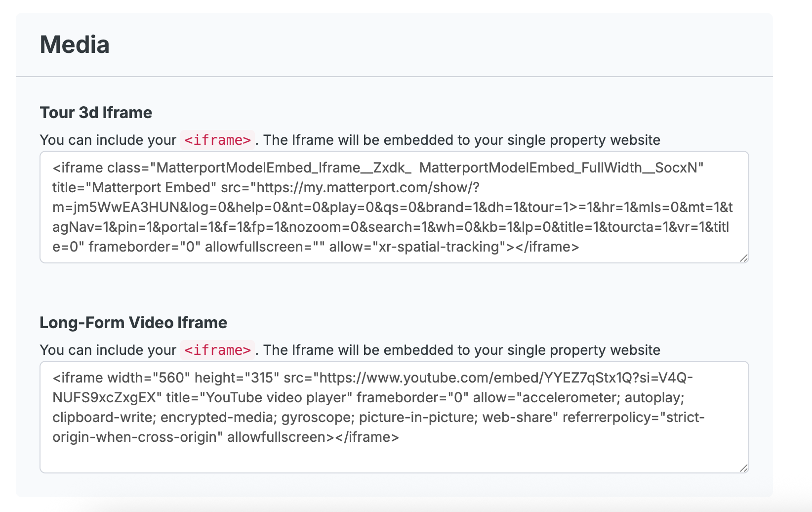812x512 pixels.
Task: Click the Tour 3d Iframe field label
Action: (x=96, y=113)
